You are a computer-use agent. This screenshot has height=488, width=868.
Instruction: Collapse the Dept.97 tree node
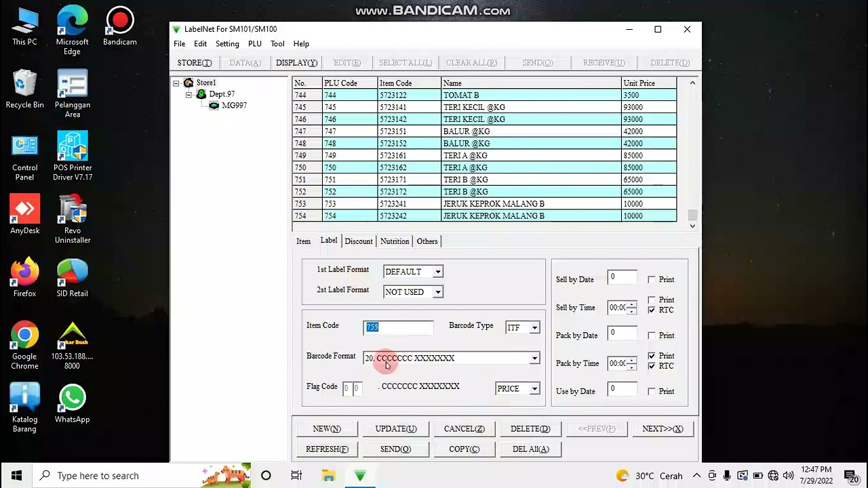tap(189, 94)
